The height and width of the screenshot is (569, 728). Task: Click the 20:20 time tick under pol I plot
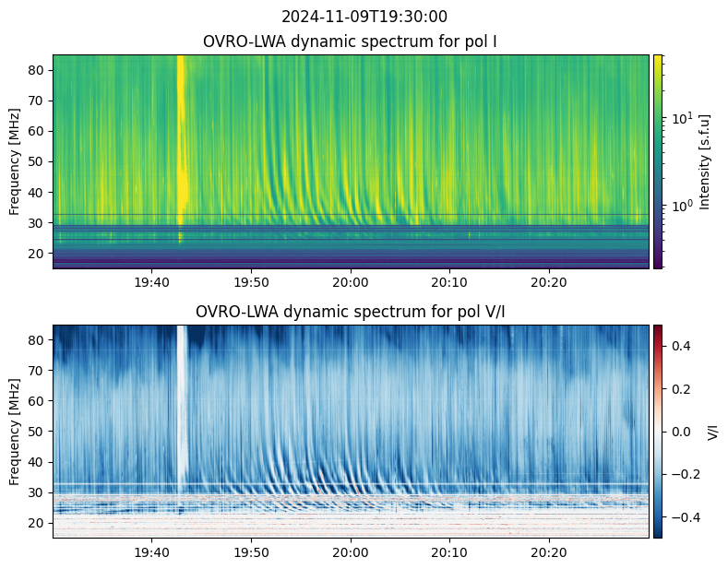pos(549,282)
